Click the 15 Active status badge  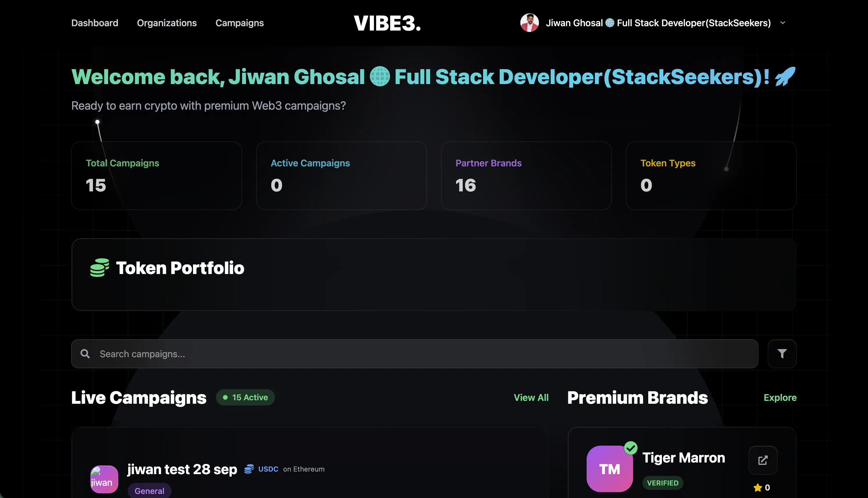(245, 397)
